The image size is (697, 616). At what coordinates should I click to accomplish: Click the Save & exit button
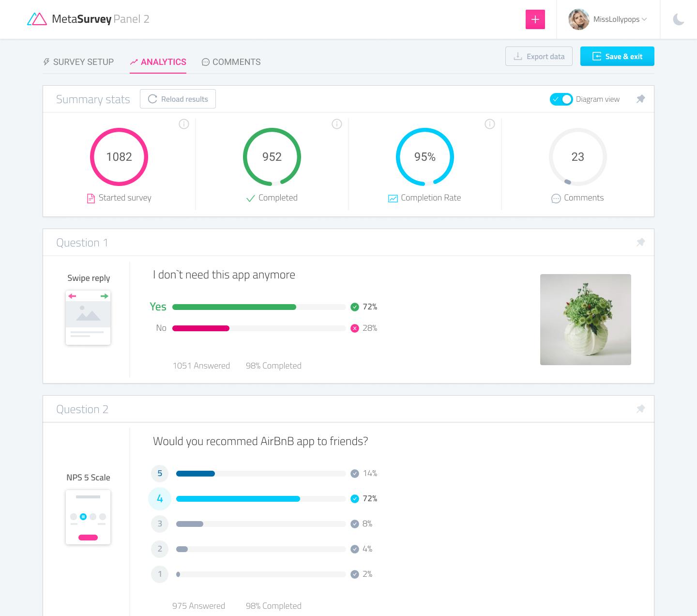[617, 56]
